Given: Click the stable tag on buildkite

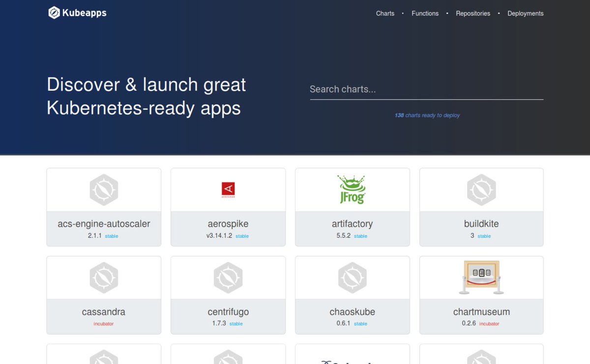Looking at the screenshot, I should [x=484, y=236].
